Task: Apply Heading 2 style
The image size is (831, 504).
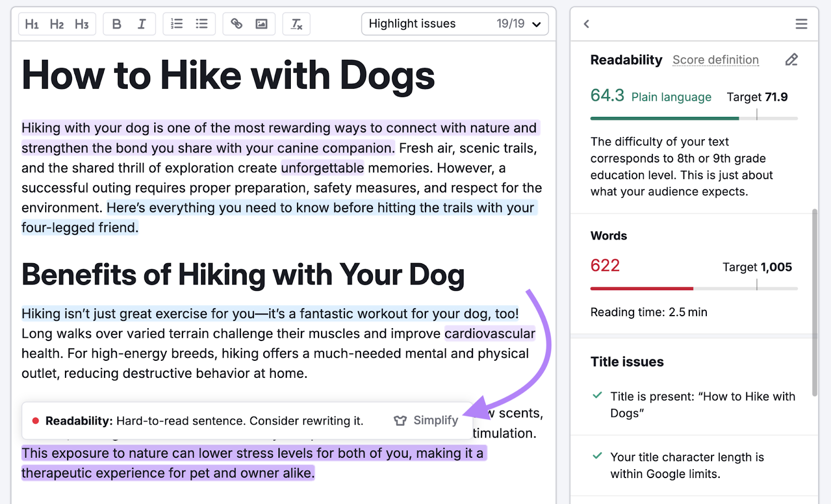Action: (56, 23)
